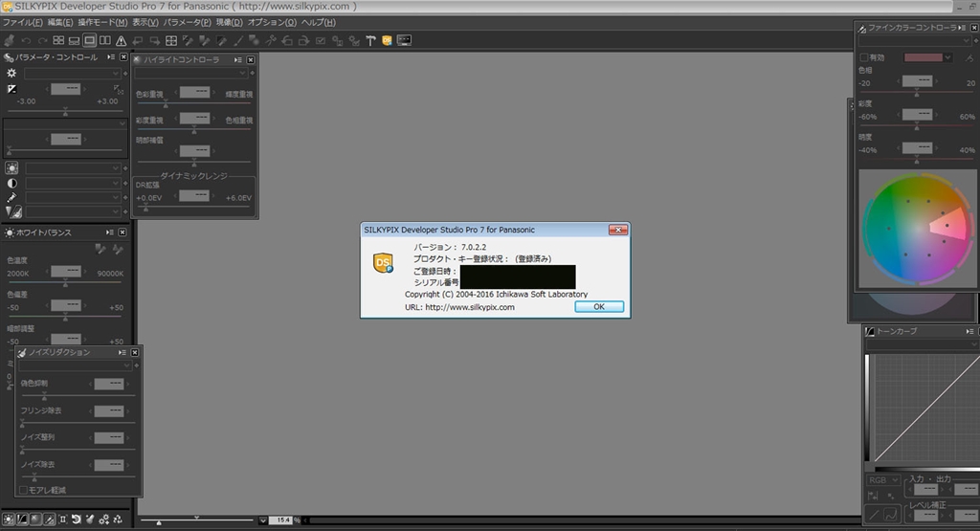Open the 表示(V) menu

coord(145,23)
